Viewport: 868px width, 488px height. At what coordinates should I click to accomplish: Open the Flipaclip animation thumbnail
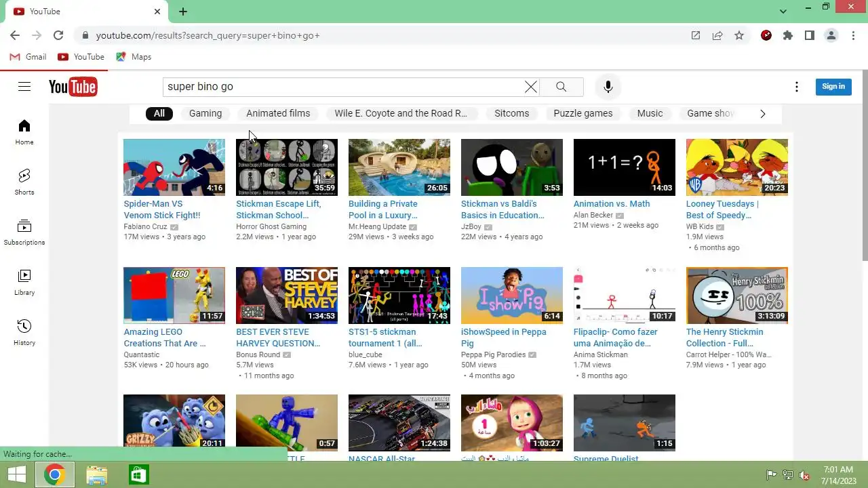coord(625,296)
